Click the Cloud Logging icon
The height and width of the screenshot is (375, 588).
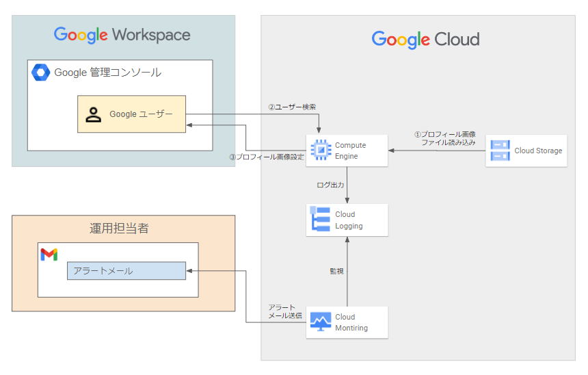321,219
